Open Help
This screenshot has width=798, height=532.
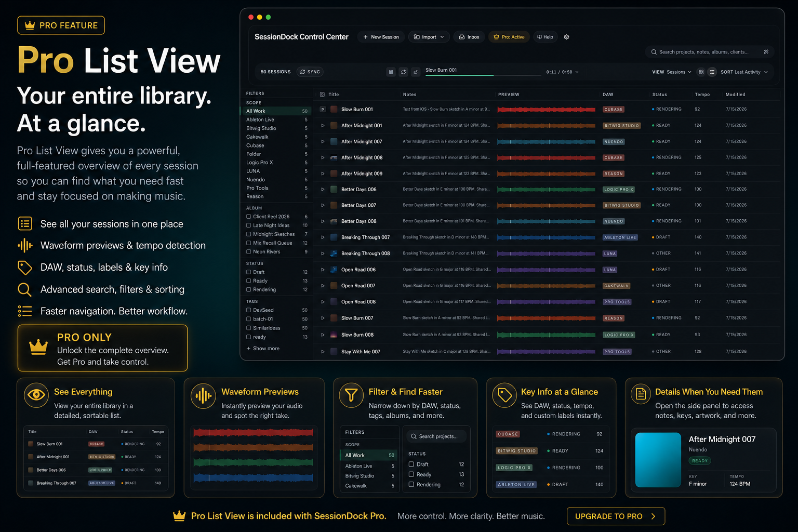[545, 37]
